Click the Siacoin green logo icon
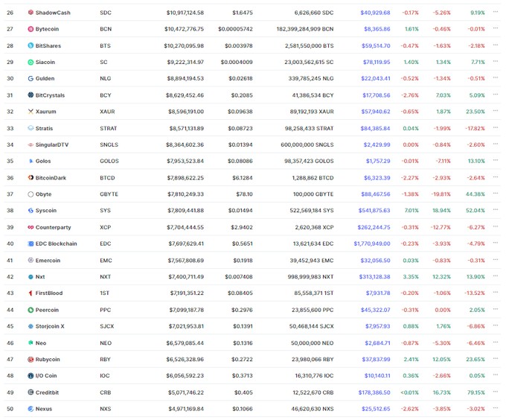Viewport: 506px width, 420px height. coord(31,62)
